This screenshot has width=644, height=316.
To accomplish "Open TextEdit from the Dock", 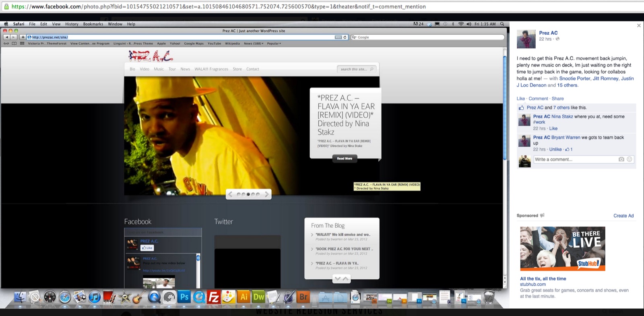I will pyautogui.click(x=274, y=297).
